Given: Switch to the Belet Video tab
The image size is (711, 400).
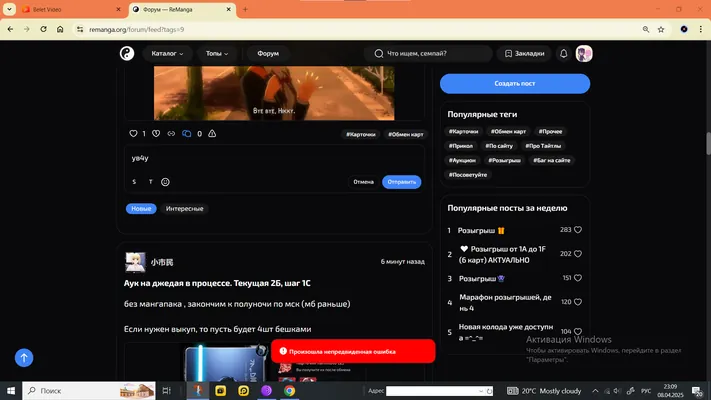Looking at the screenshot, I should point(72,9).
